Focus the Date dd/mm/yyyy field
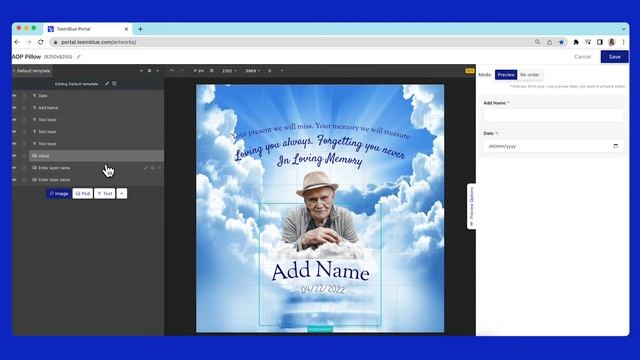Screen dimensions: 640x360 pyautogui.click(x=553, y=146)
